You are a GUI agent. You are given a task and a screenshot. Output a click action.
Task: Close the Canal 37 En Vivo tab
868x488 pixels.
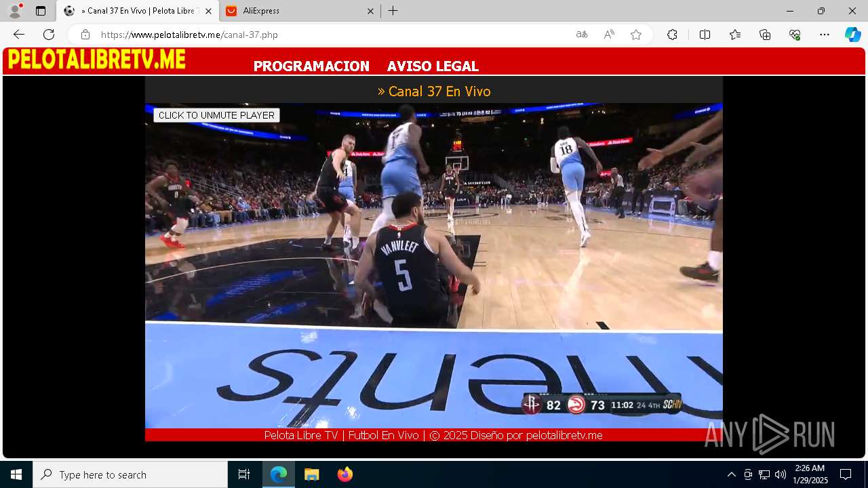pyautogui.click(x=208, y=11)
